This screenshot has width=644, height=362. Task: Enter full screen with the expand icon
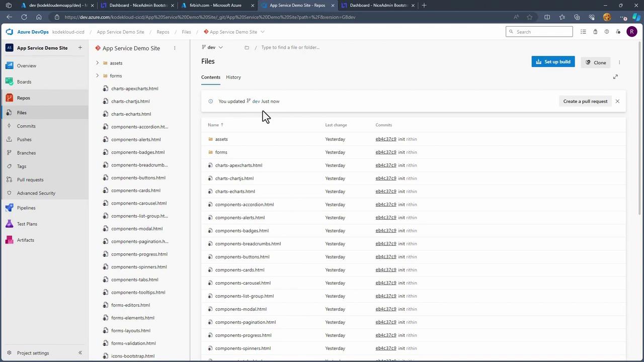click(615, 77)
